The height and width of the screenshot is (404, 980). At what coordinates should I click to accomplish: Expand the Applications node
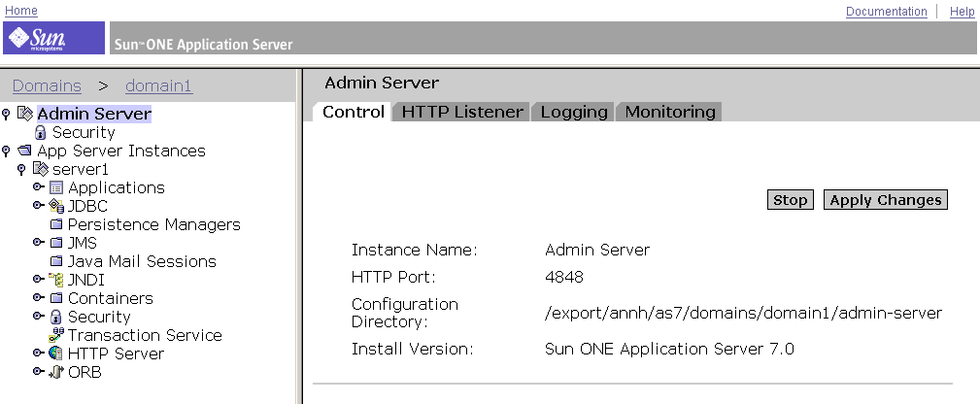click(39, 187)
